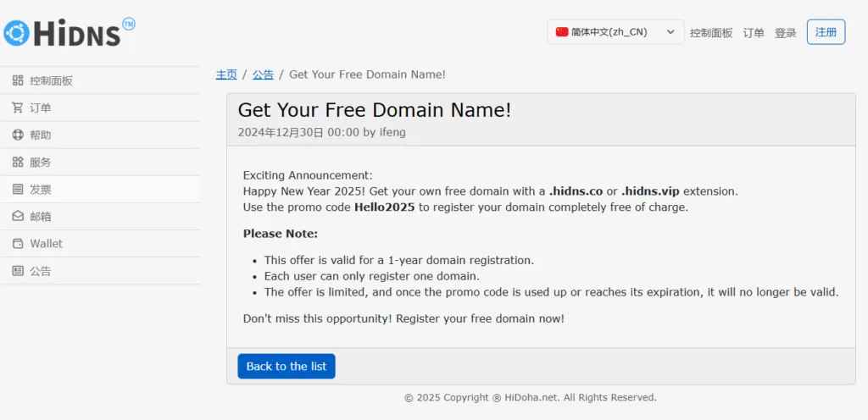Viewport: 868px width, 420px height.
Task: Open the 公告 breadcrumb link
Action: (263, 75)
